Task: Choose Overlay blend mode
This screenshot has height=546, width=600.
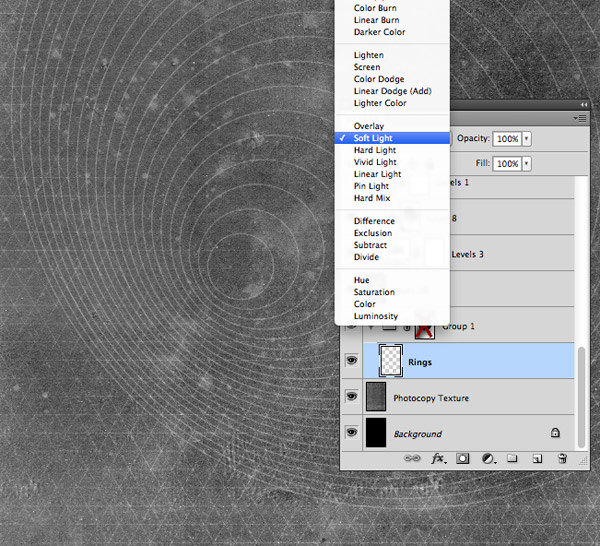Action: (x=368, y=126)
